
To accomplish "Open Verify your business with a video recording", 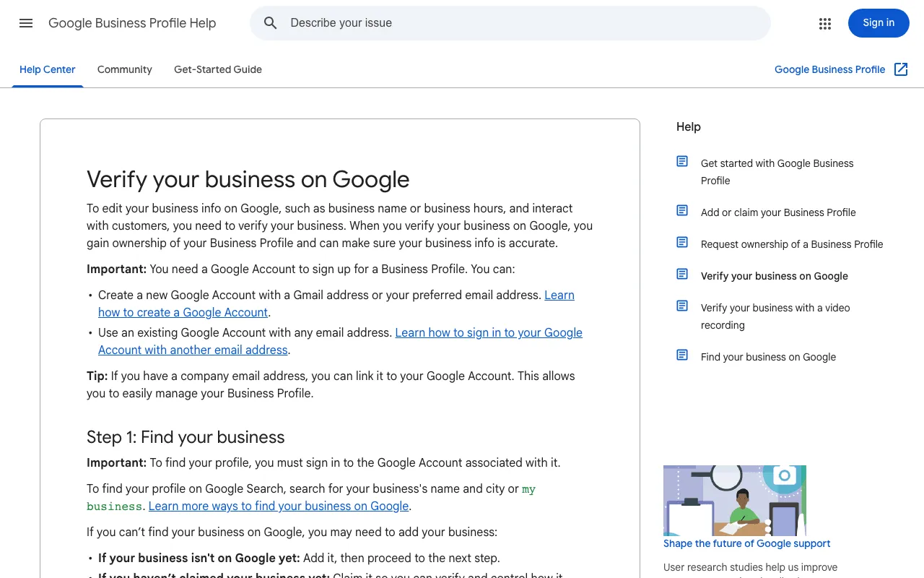I will coord(775,316).
